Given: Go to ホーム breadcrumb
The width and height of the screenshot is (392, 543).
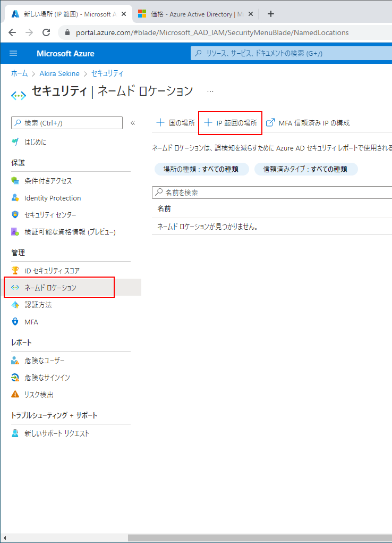Looking at the screenshot, I should point(19,73).
